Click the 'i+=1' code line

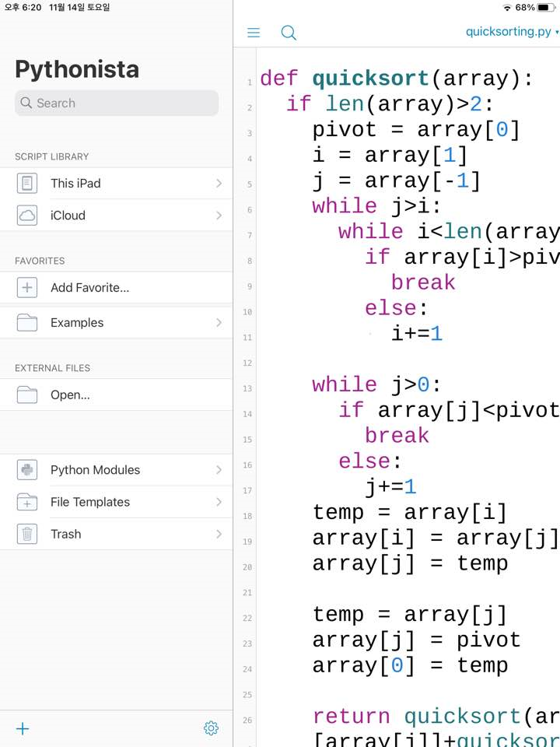coord(417,334)
